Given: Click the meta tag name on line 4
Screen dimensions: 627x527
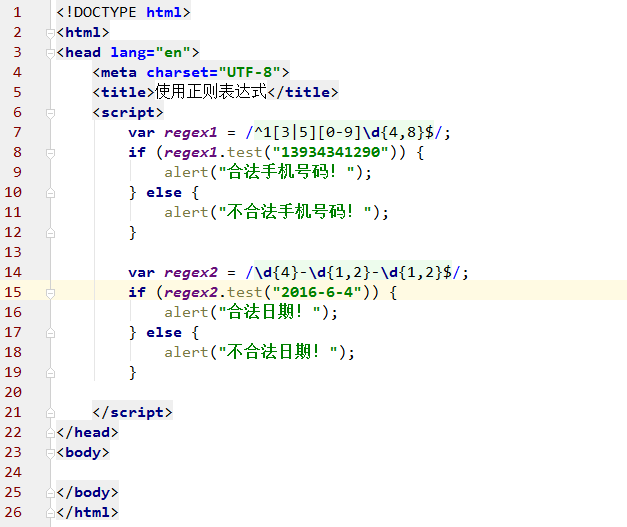Looking at the screenshot, I should pyautogui.click(x=119, y=72).
